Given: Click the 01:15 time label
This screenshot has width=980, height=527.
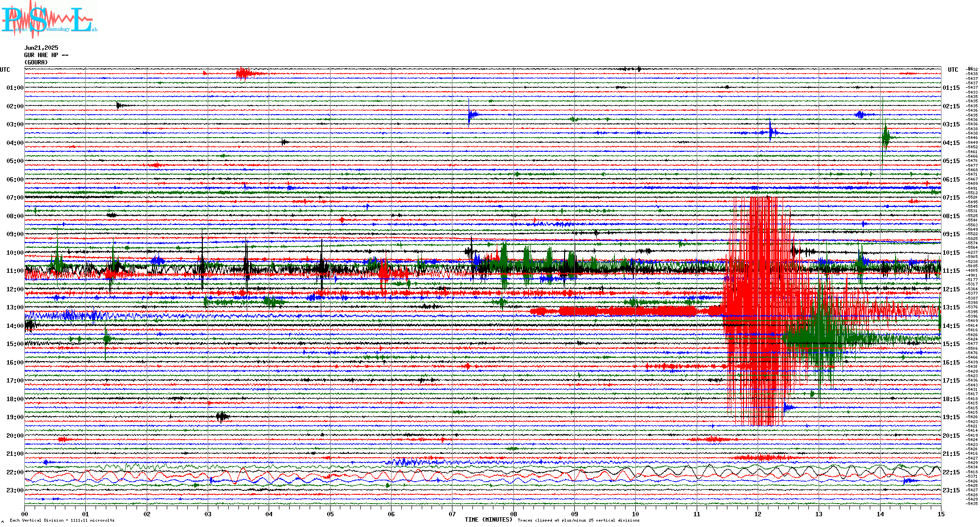Looking at the screenshot, I should [951, 88].
